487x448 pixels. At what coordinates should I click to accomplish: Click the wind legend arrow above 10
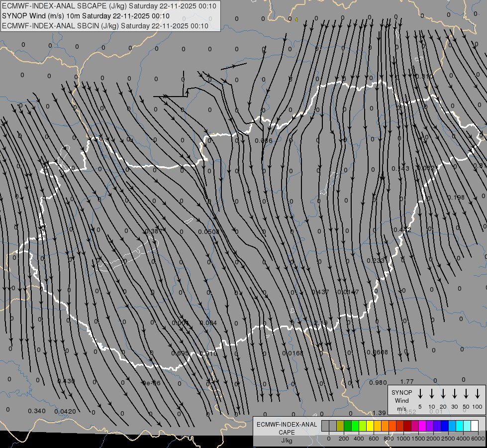coord(432,394)
